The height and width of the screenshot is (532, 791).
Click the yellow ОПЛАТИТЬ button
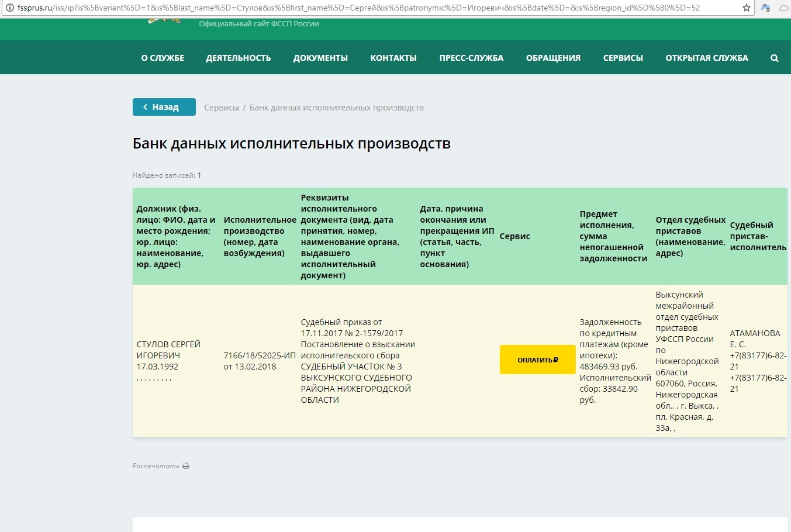pyautogui.click(x=538, y=360)
